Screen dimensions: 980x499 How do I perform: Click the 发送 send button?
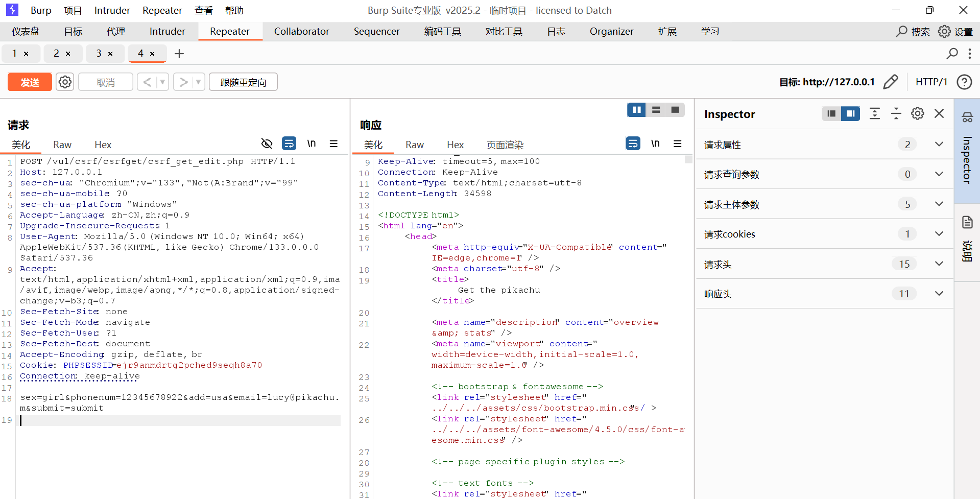tap(30, 82)
